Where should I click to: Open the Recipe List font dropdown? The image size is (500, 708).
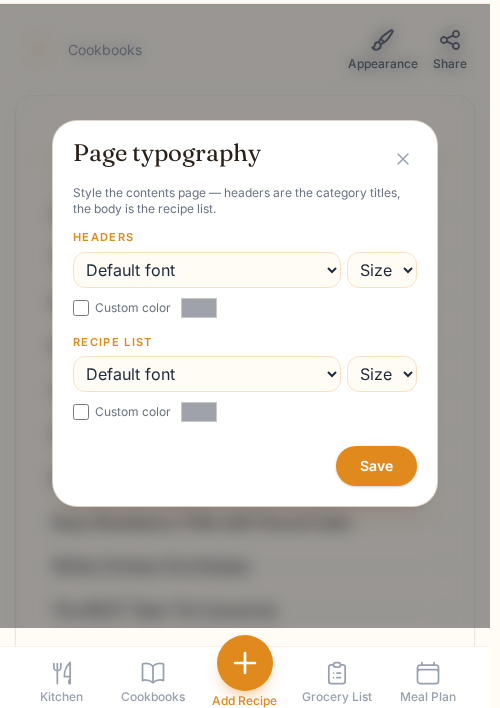coord(206,374)
